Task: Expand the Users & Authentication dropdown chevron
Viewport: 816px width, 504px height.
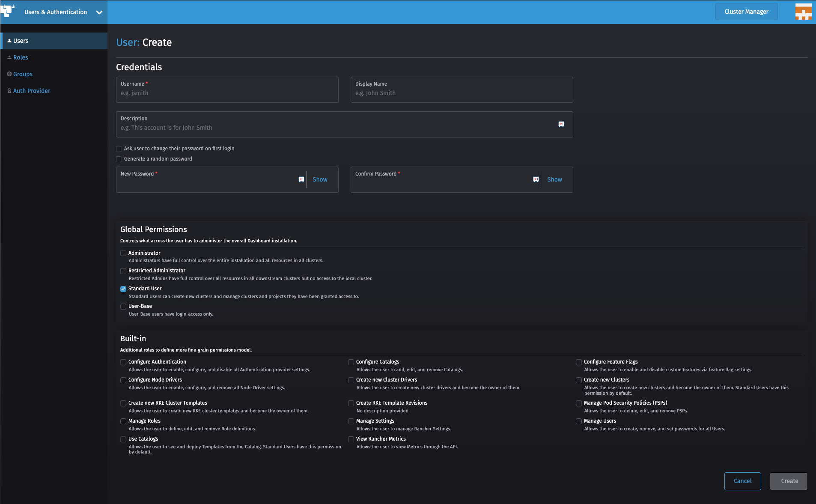Action: tap(99, 12)
